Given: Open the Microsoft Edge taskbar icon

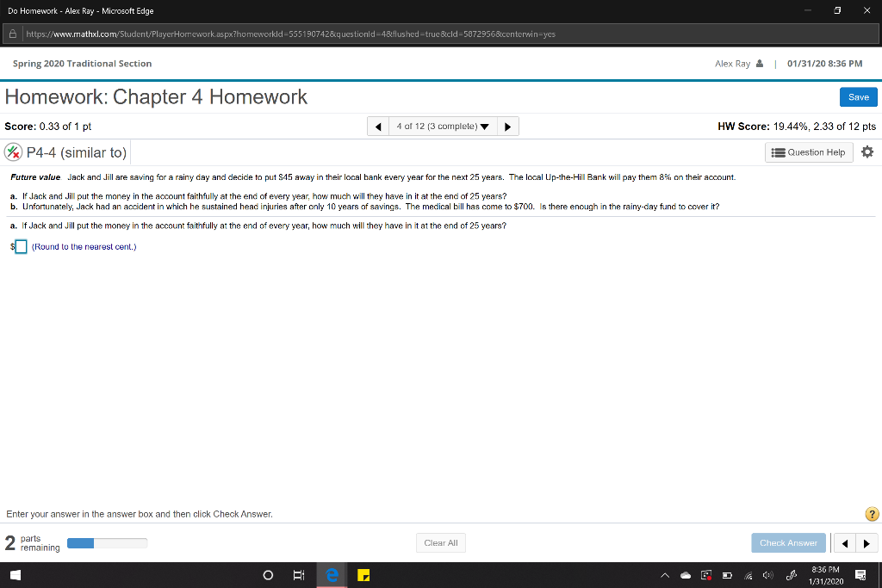Looking at the screenshot, I should [331, 574].
